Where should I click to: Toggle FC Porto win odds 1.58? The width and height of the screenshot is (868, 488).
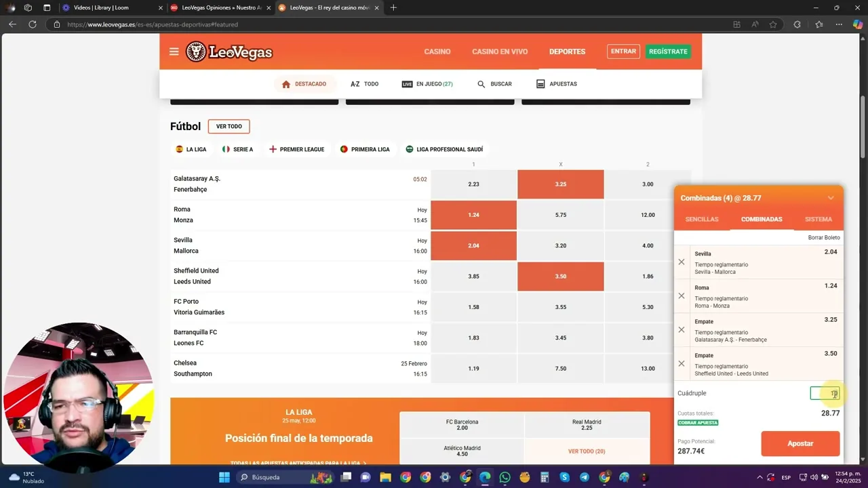point(473,307)
